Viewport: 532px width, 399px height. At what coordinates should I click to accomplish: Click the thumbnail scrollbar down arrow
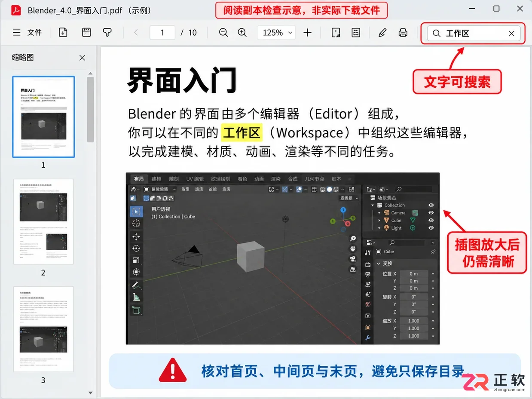point(90,393)
